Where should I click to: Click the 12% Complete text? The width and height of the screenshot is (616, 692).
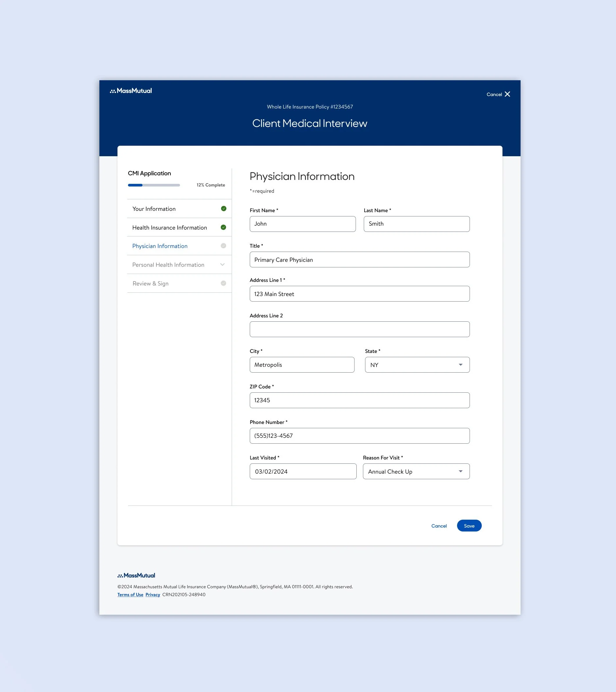(211, 185)
